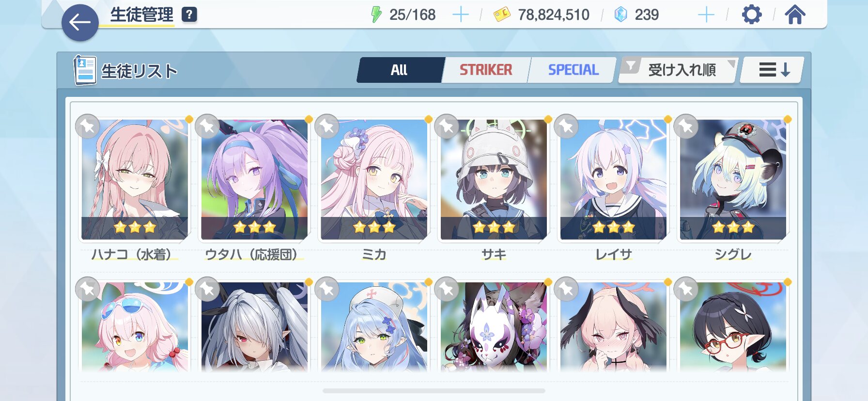Switch to the STRIKER tab

tap(486, 70)
